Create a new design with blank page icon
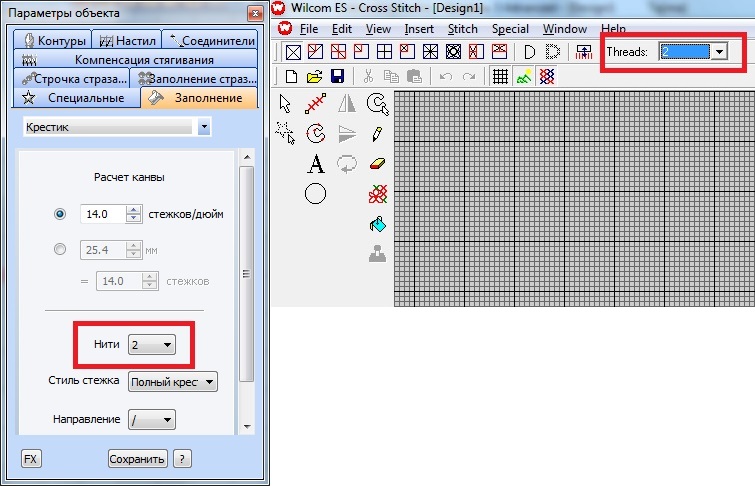The width and height of the screenshot is (755, 486). click(x=292, y=77)
